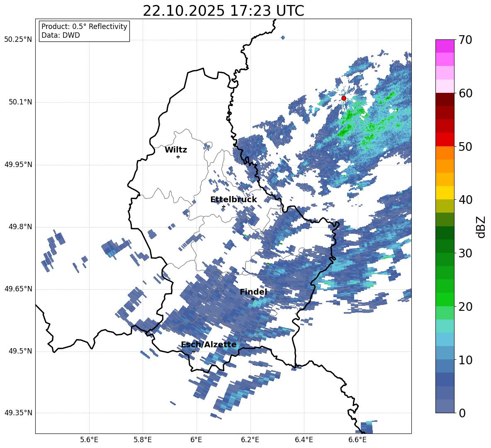
Task: Click the colorbar tick label 20
Action: coord(465,307)
